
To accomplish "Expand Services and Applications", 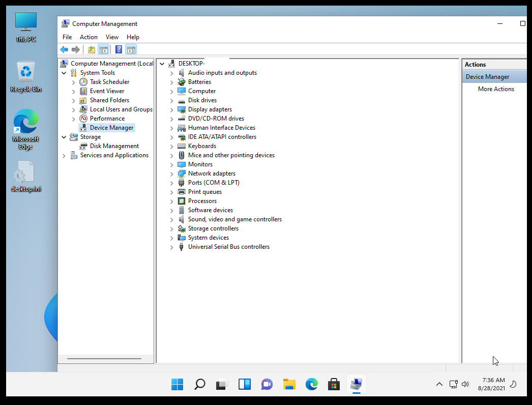I will [x=64, y=156].
